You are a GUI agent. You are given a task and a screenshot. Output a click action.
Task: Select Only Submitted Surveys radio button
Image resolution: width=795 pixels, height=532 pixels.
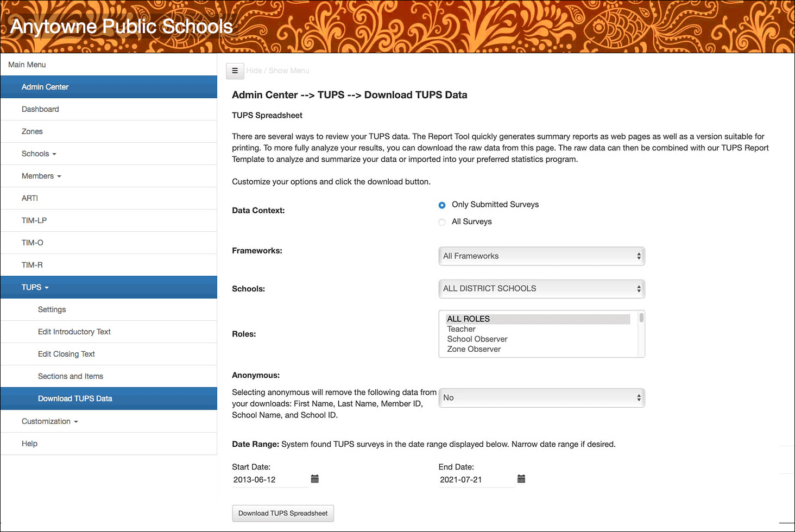(442, 205)
